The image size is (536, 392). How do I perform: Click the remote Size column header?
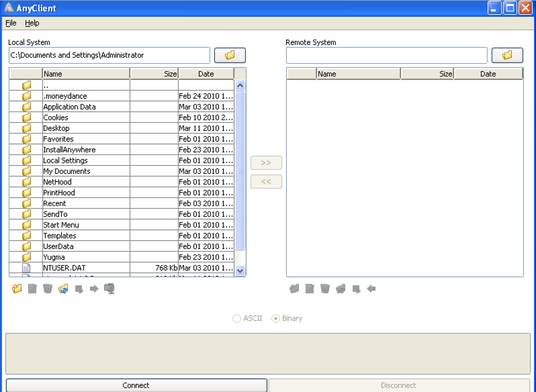(x=427, y=74)
